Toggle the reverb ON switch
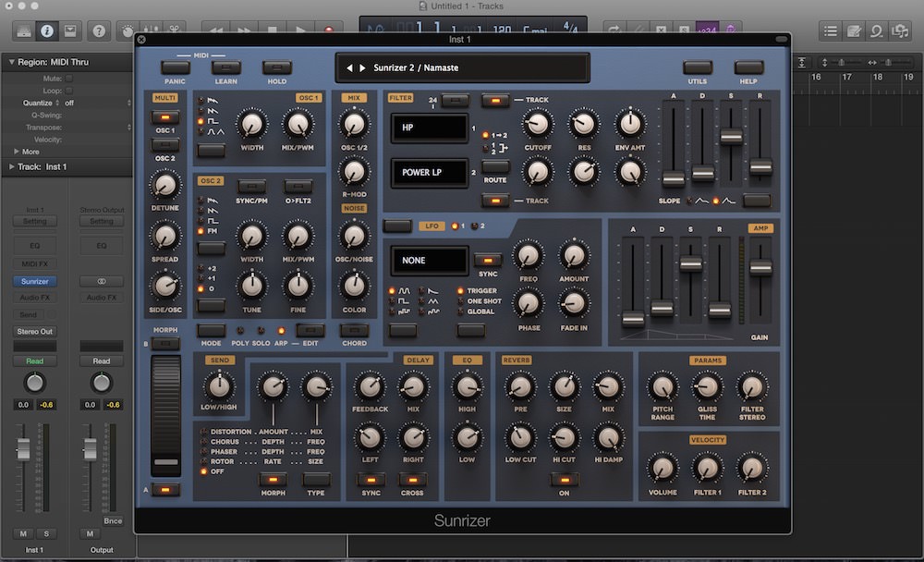Viewport: 924px width, 562px height. pyautogui.click(x=564, y=480)
